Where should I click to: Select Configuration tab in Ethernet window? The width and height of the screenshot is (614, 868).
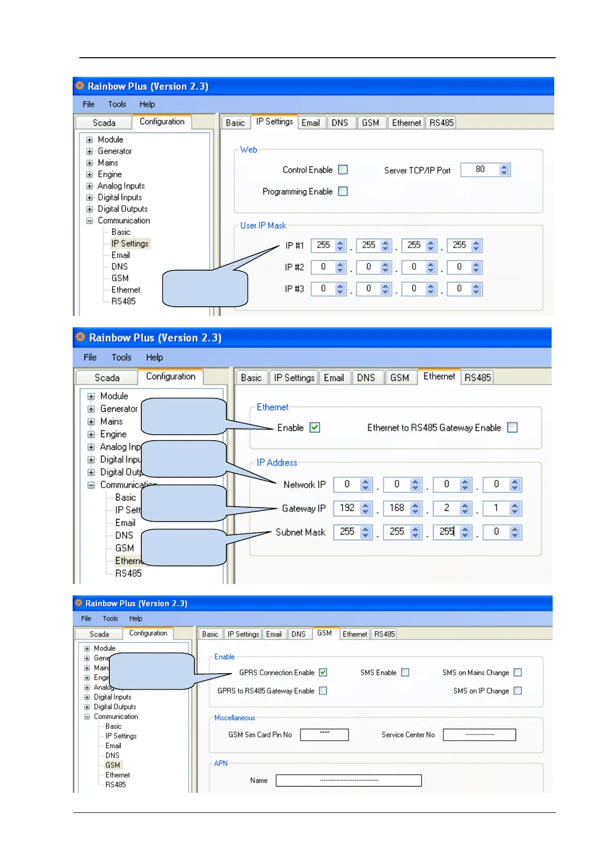[x=171, y=376]
